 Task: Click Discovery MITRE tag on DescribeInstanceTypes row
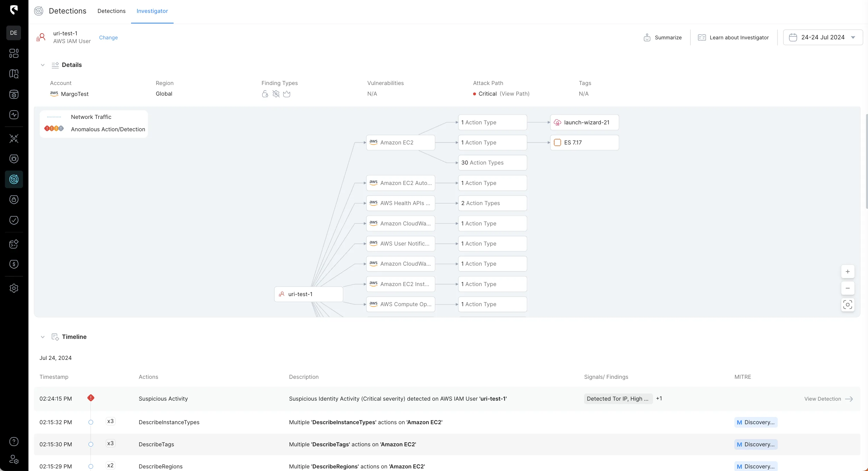[756, 422]
